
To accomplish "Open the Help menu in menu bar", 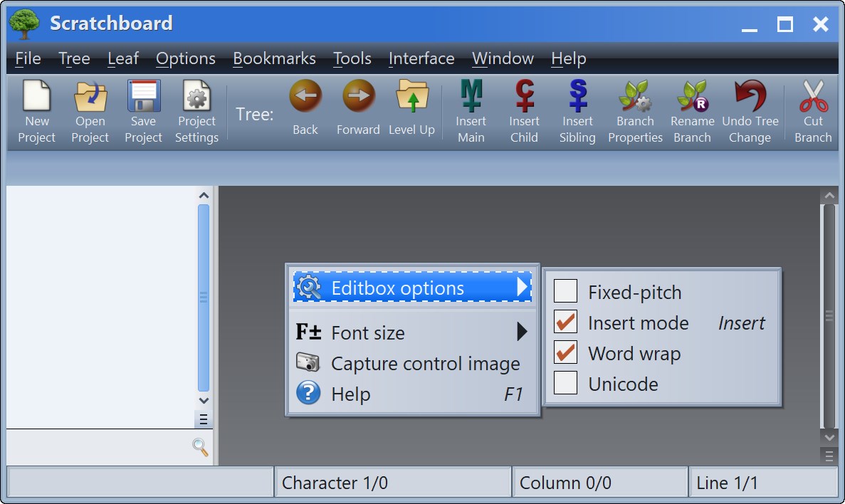I will point(569,58).
